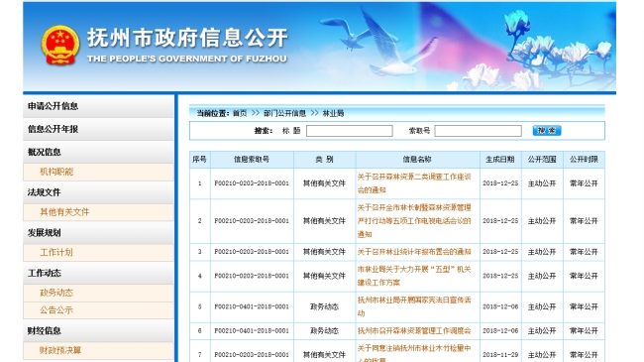Click the blue 搜索 button

click(x=547, y=130)
